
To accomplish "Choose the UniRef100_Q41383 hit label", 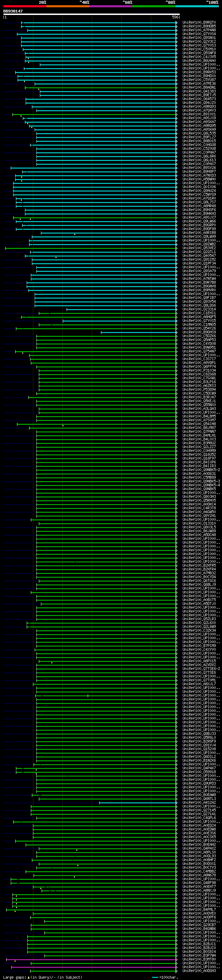I will pos(199,91).
